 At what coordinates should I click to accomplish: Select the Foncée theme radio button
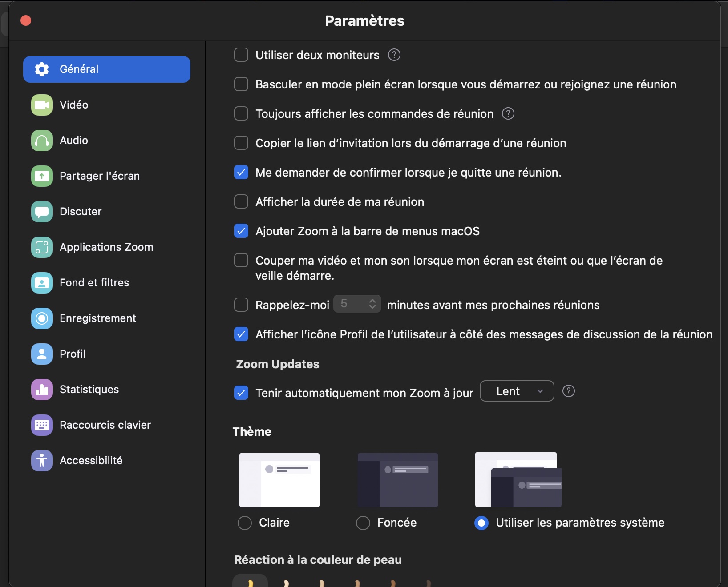tap(363, 523)
